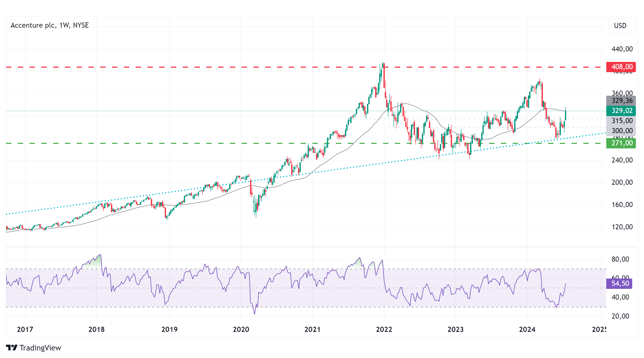Image resolution: width=644 pixels, height=358 pixels.
Task: Click the RSI line's latest point
Action: point(566,284)
